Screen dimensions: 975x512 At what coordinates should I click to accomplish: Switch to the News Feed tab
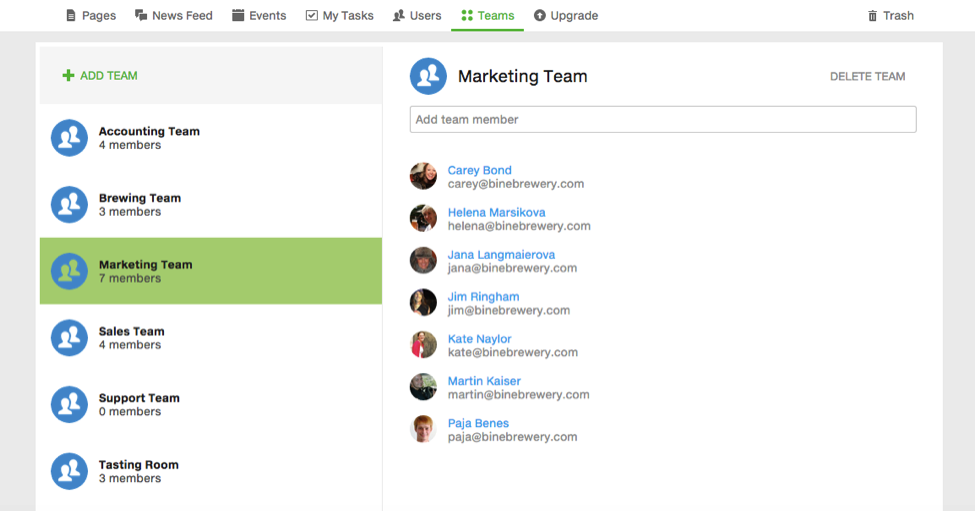[173, 16]
